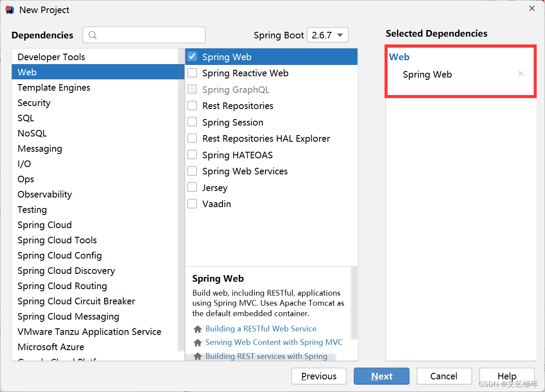Open the Spring Cloud Tools category
The height and width of the screenshot is (392, 545).
[x=95, y=240]
